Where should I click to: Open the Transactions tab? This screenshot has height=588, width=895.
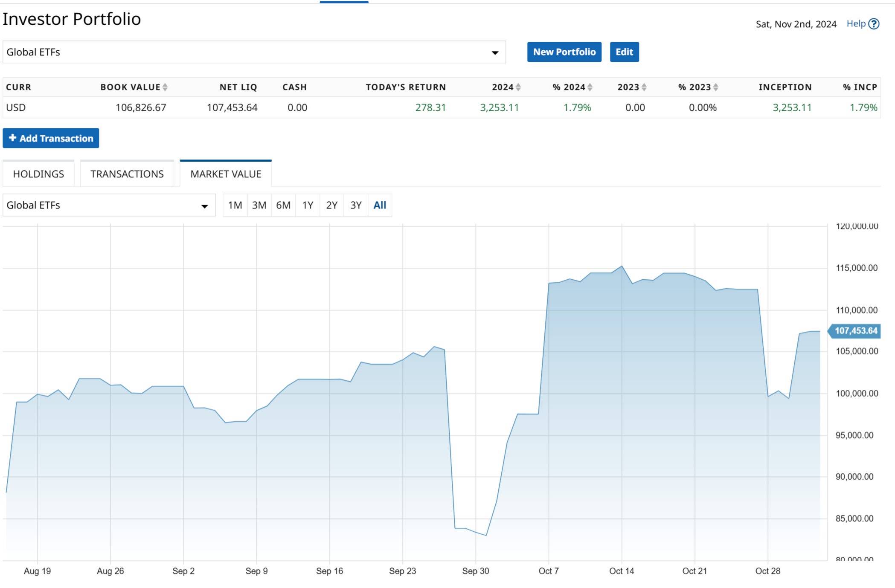click(x=127, y=174)
